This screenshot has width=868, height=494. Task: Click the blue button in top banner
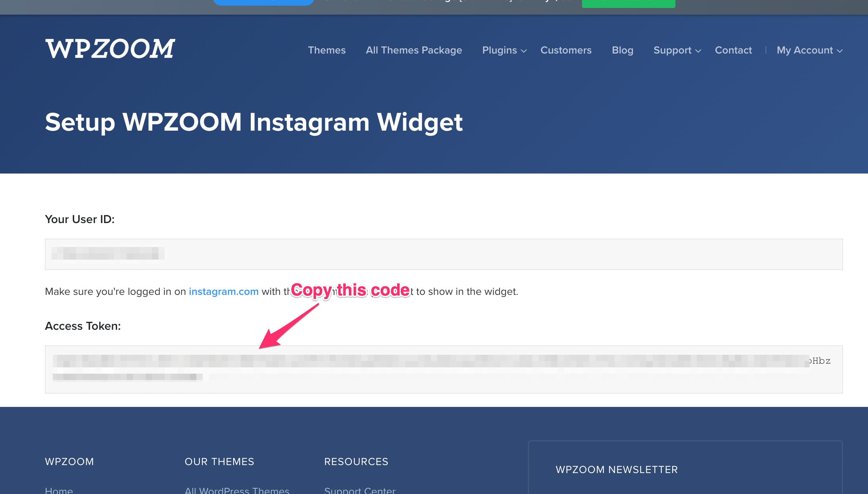263,2
